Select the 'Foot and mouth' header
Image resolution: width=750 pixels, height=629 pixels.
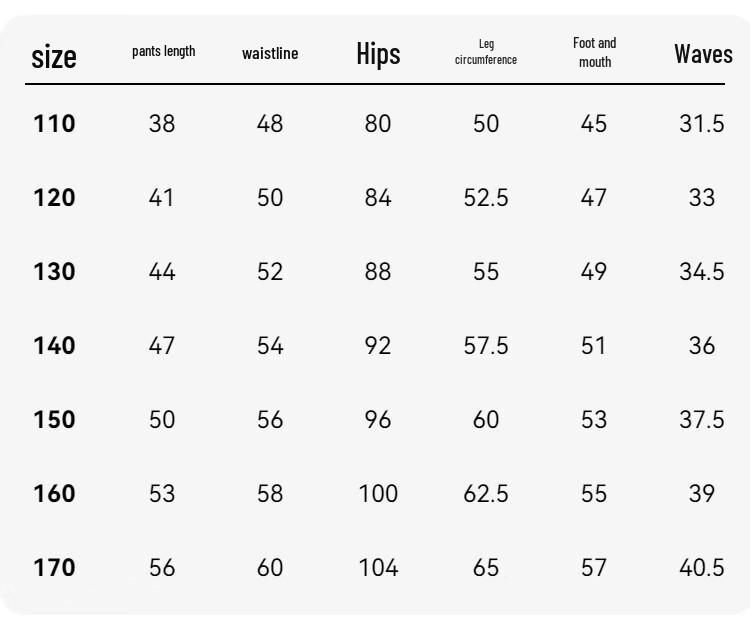pos(595,52)
